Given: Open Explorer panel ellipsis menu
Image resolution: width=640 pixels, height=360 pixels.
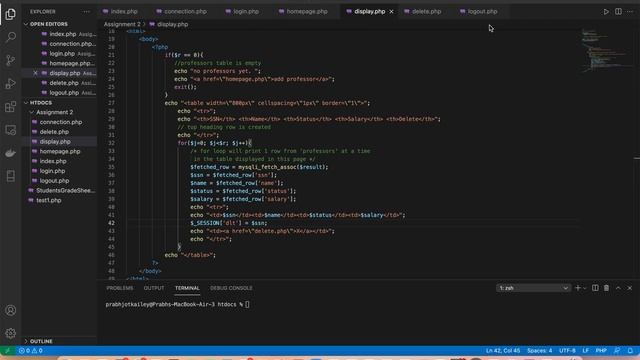Looking at the screenshot, I should 86,11.
